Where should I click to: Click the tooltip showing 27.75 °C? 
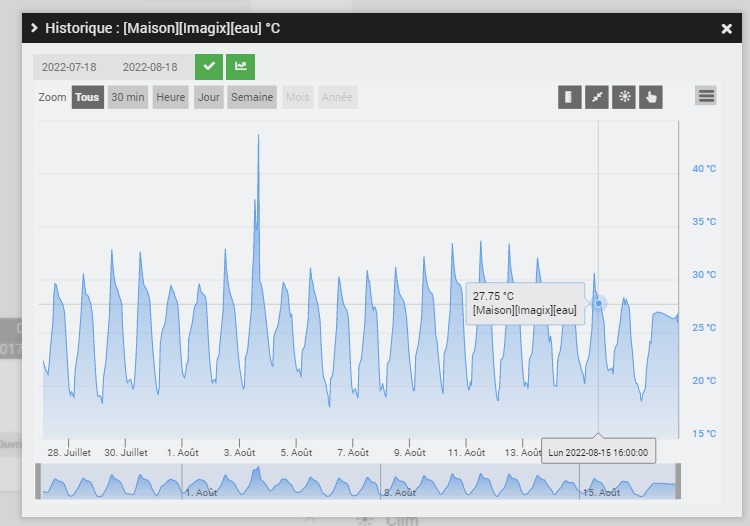click(x=525, y=303)
